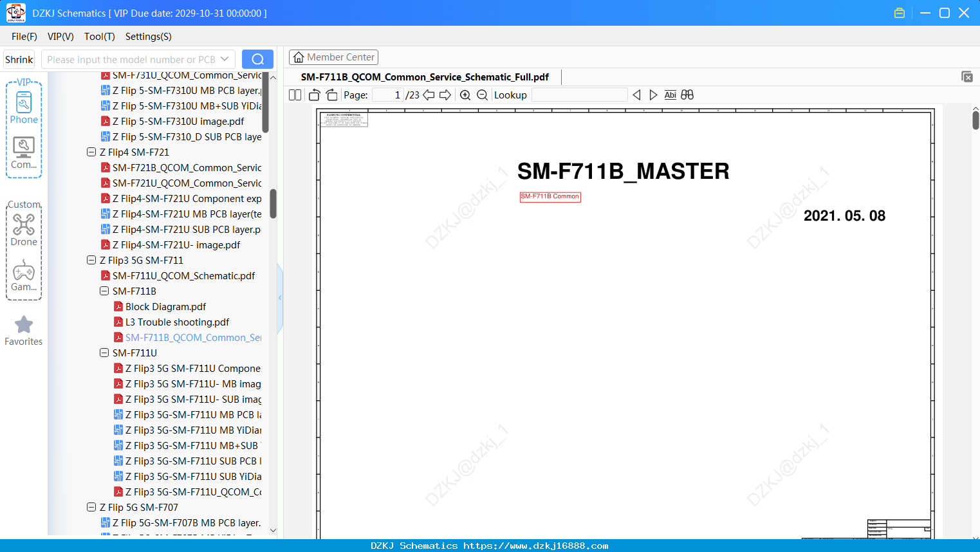Open the Tool(T) menu
The width and height of the screenshot is (980, 552).
click(100, 37)
